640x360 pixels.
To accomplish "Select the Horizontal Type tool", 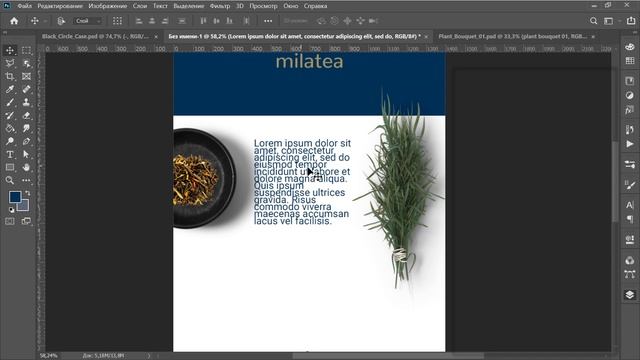I will tap(10, 155).
